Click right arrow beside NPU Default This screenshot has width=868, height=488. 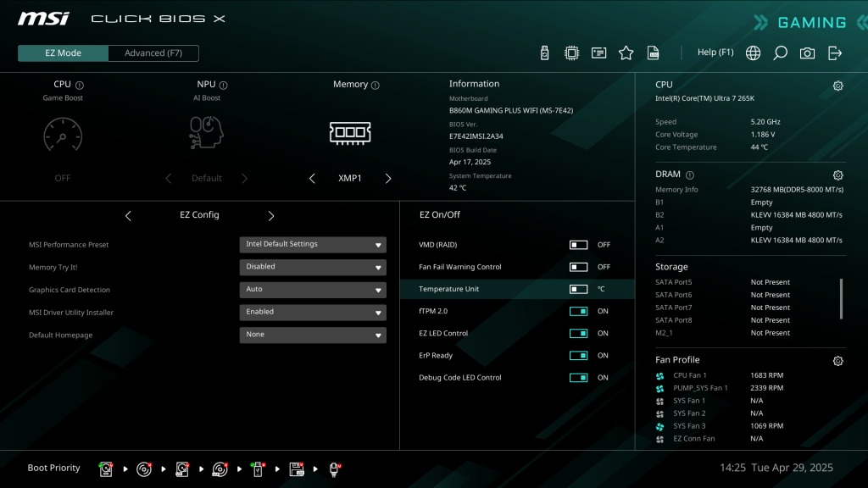pyautogui.click(x=245, y=178)
